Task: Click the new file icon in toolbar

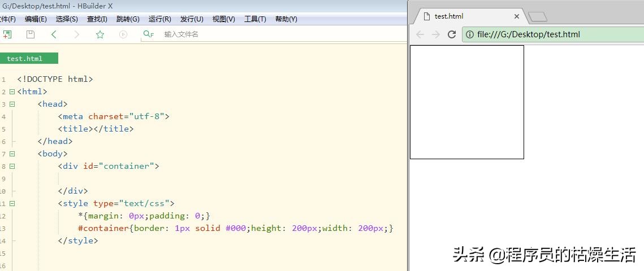Action: click(7, 34)
